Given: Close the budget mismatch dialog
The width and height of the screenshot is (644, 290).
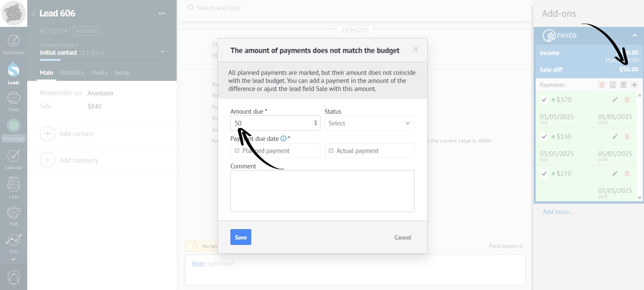Looking at the screenshot, I should pyautogui.click(x=416, y=50).
